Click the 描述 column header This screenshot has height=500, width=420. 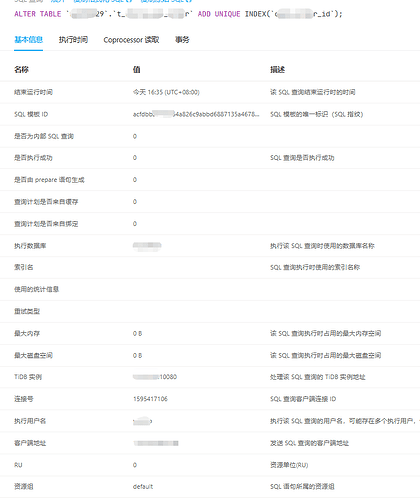[x=277, y=69]
